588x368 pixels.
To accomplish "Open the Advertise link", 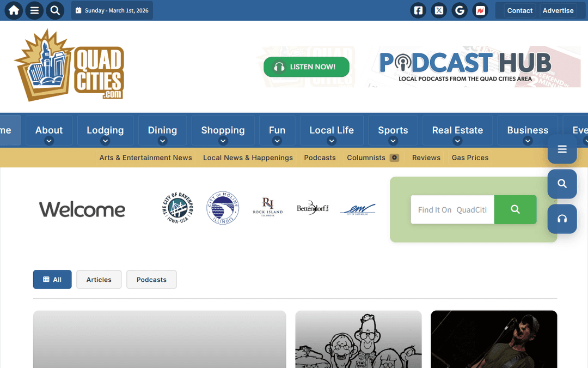I will point(558,10).
